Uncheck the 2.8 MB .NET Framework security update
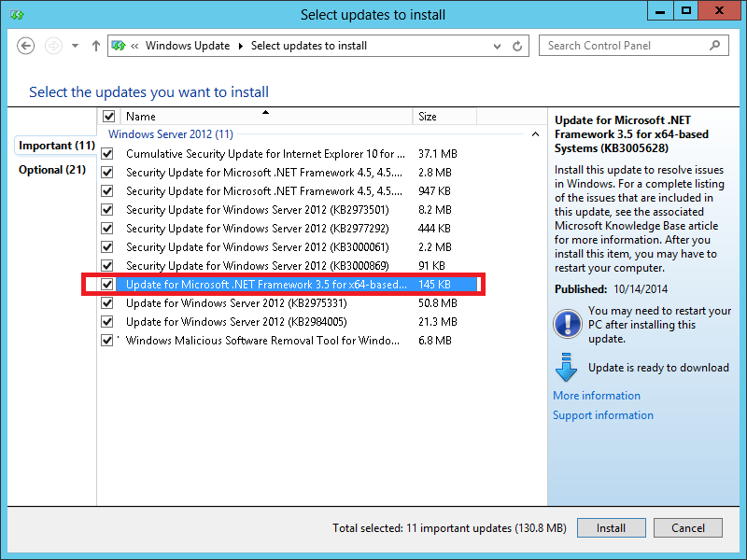The height and width of the screenshot is (560, 747). coord(107,173)
